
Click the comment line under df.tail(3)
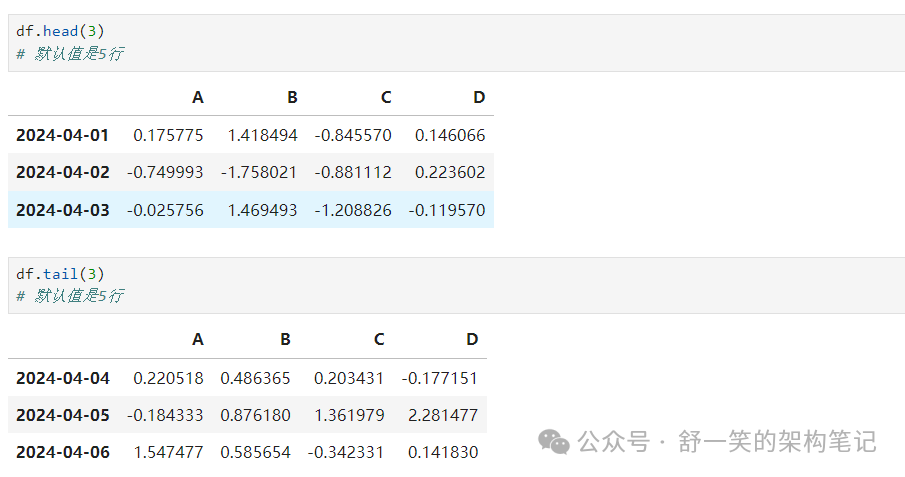[70, 296]
